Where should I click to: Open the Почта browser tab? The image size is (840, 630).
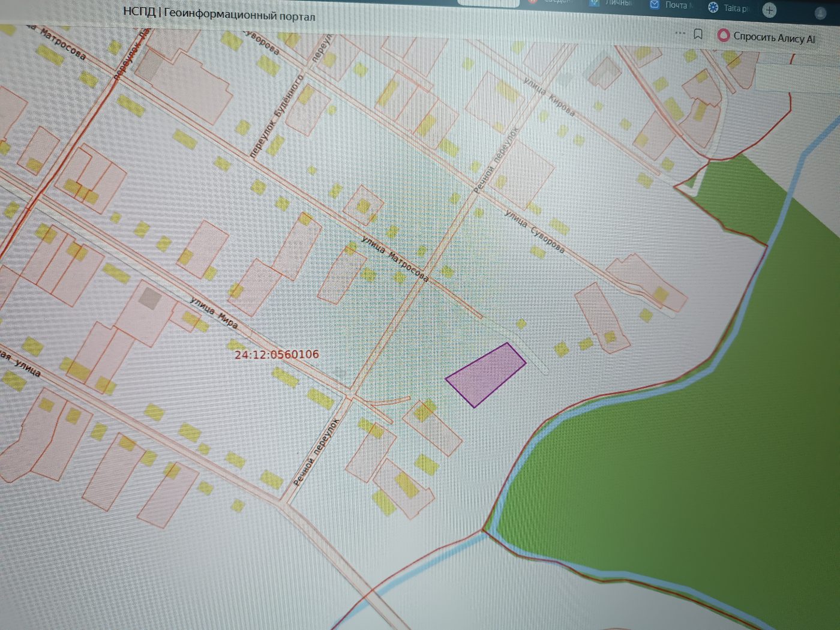(x=672, y=5)
